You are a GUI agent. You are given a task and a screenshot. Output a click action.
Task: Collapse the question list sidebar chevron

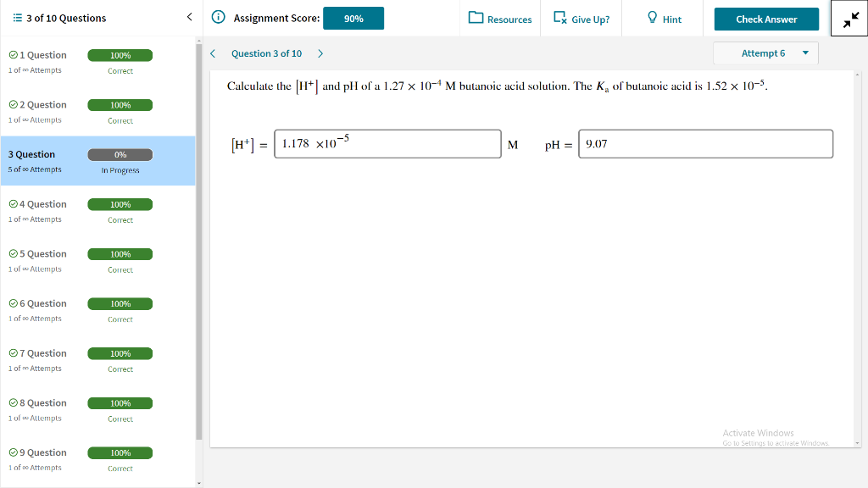pos(190,17)
